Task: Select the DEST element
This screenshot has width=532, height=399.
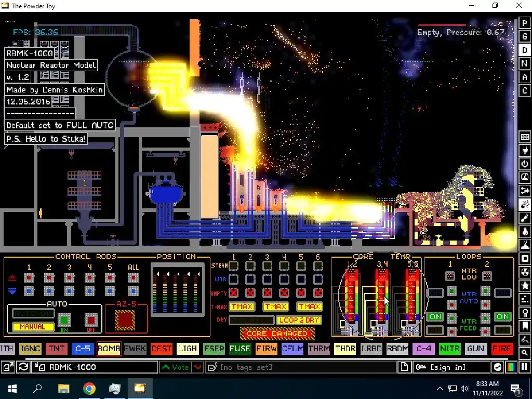Action: 161,349
